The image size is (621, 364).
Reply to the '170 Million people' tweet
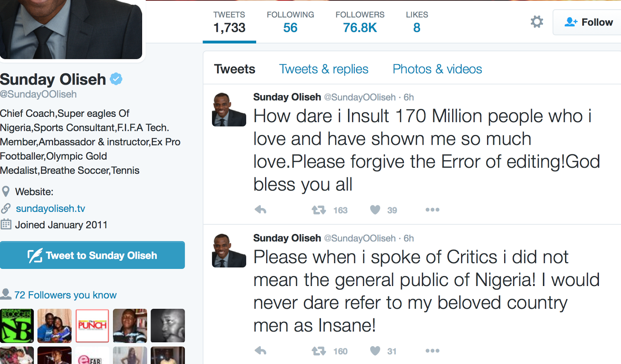click(260, 210)
